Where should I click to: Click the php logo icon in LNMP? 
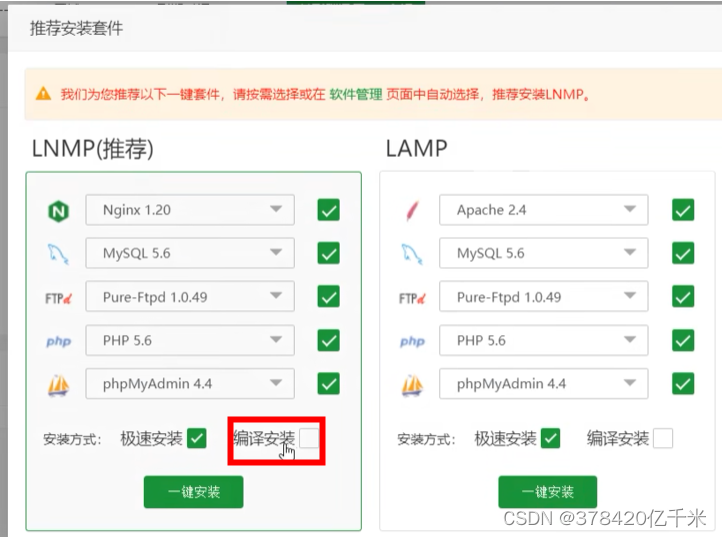[x=58, y=341]
